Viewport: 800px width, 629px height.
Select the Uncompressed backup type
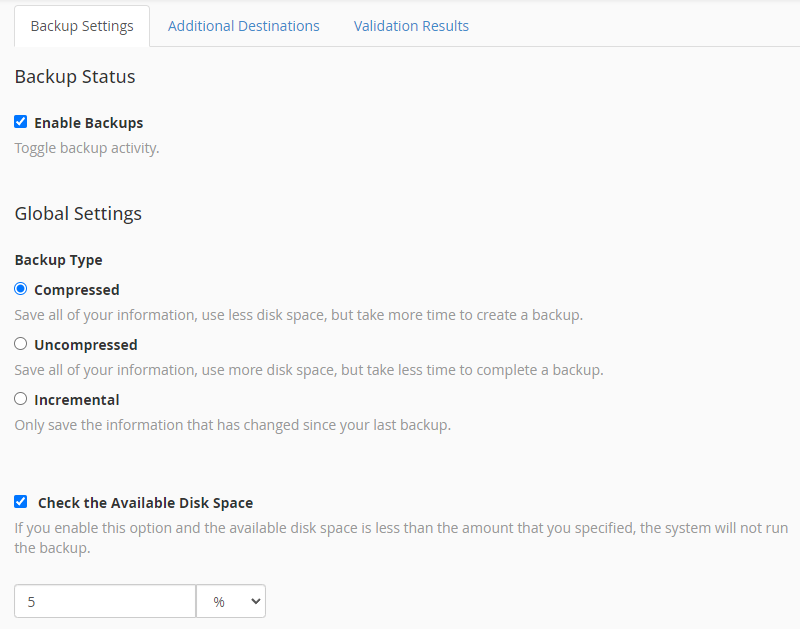tap(20, 344)
